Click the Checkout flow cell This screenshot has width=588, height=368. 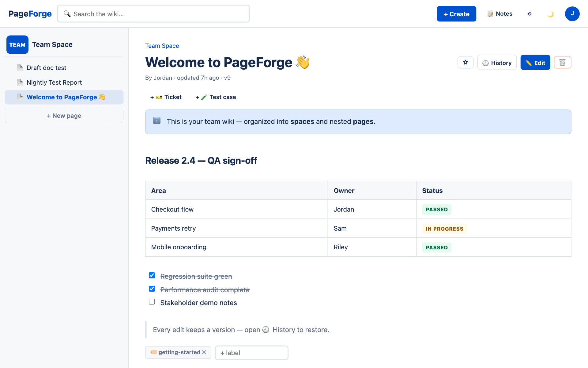(x=236, y=209)
